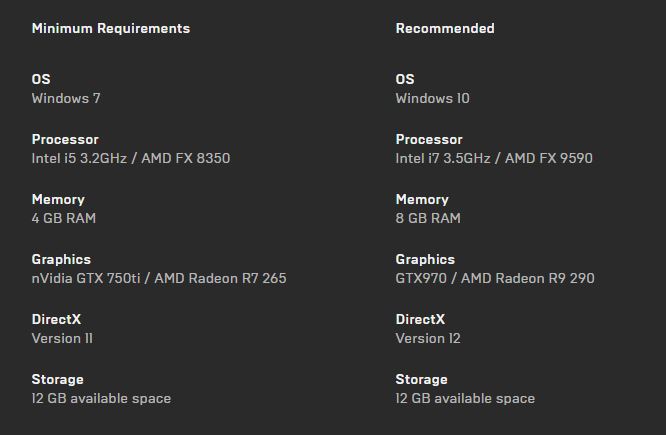This screenshot has width=666, height=435.
Task: Click the Processor label under Minimum Requirements
Action: pyautogui.click(x=65, y=139)
